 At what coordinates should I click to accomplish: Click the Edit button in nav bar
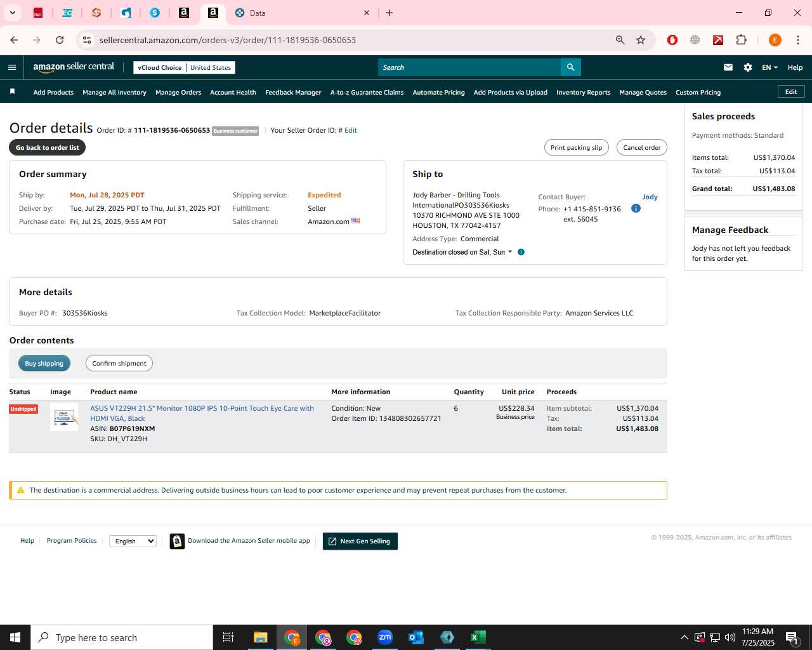tap(791, 91)
